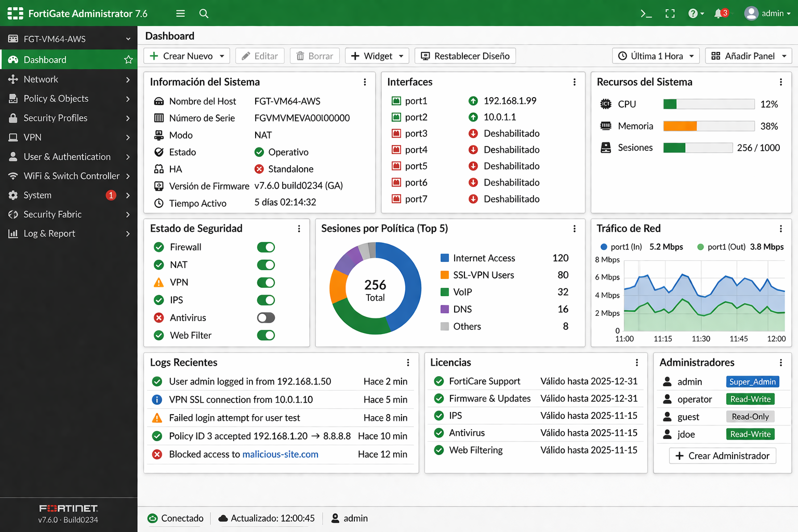This screenshot has width=798, height=532.
Task: Disable the Firewall toggle switch
Action: pyautogui.click(x=266, y=247)
